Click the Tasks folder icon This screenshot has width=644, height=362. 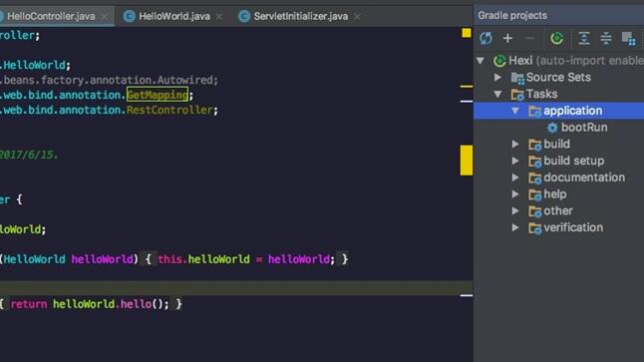517,95
